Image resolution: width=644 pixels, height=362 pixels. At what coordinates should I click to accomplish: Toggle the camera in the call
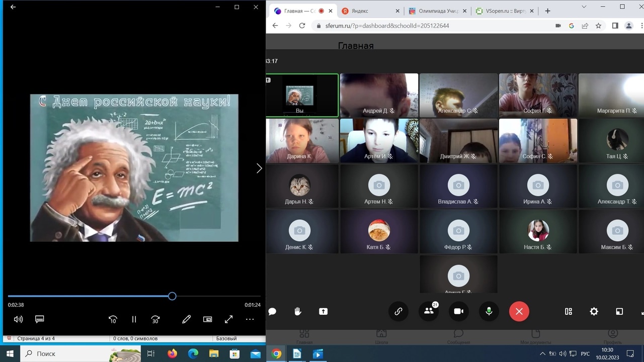(459, 311)
